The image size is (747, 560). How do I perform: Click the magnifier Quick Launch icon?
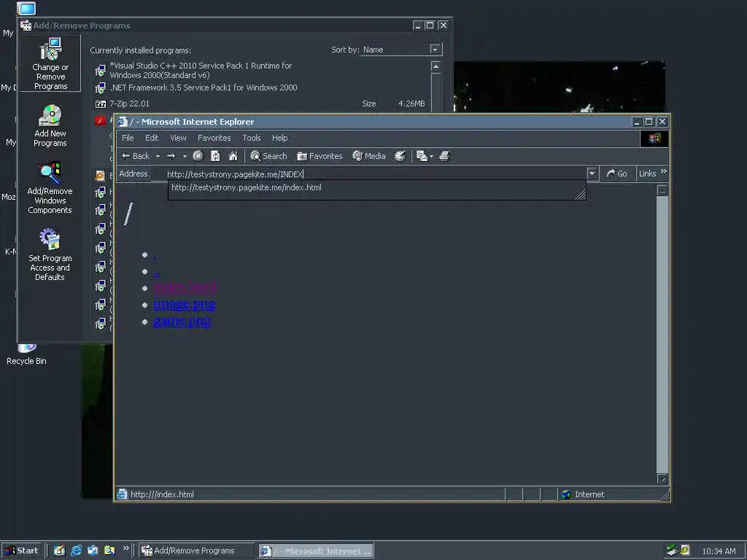(109, 551)
